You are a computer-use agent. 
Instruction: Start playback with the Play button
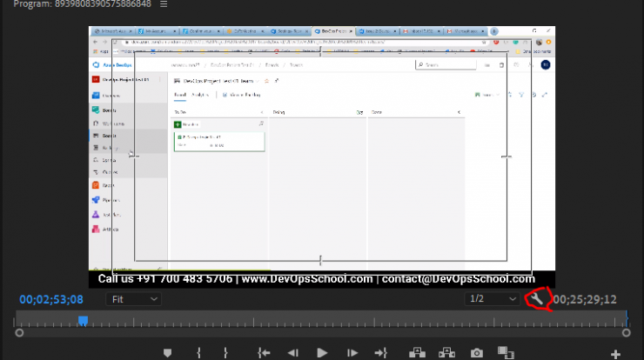pyautogui.click(x=322, y=353)
